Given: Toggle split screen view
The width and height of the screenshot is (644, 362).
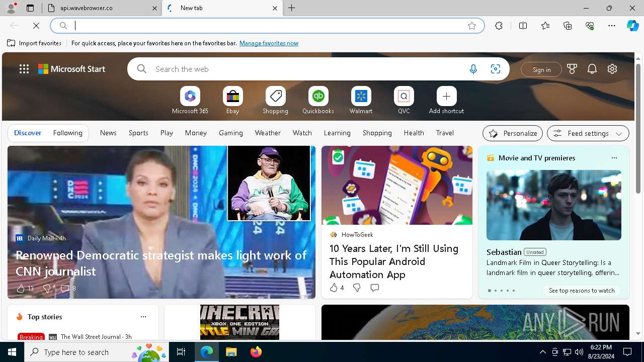Looking at the screenshot, I should [523, 26].
